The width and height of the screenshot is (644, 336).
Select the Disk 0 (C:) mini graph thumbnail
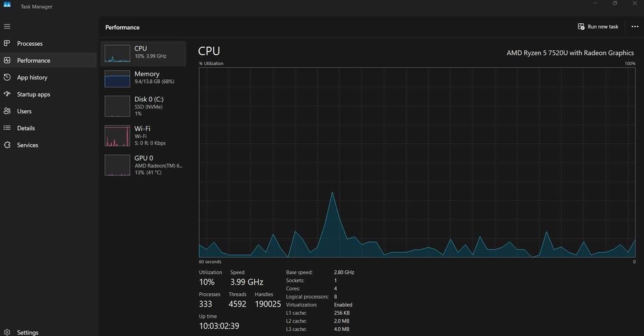tap(117, 106)
